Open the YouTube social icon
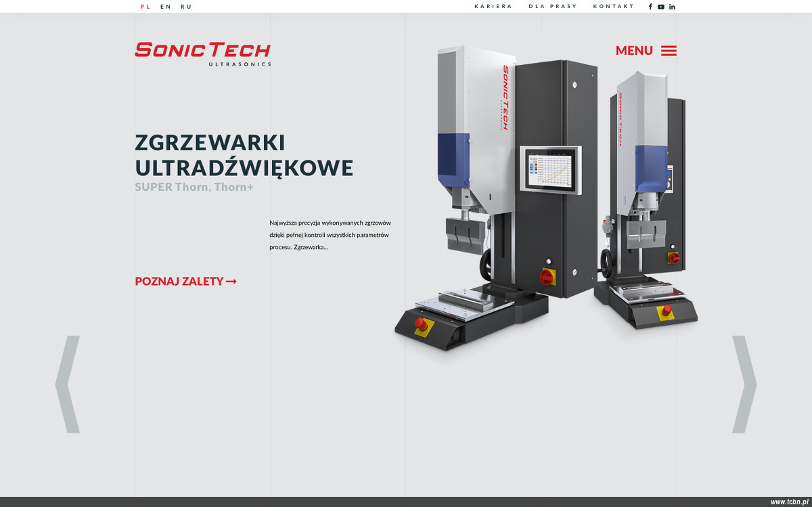Image resolution: width=812 pixels, height=507 pixels. click(661, 7)
